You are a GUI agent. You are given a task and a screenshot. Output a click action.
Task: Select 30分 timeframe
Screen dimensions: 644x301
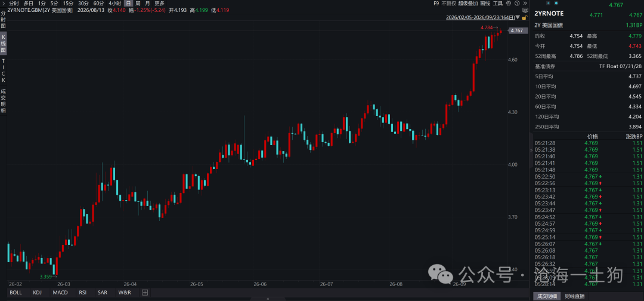[83, 4]
